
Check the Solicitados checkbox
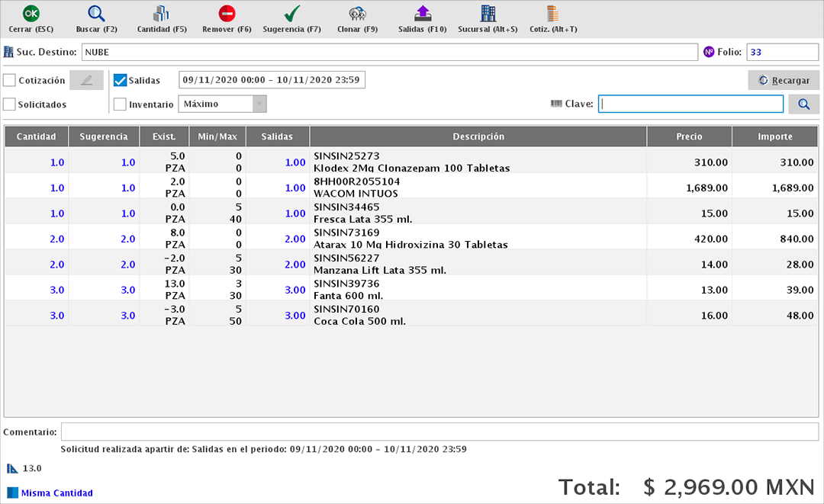click(x=10, y=104)
